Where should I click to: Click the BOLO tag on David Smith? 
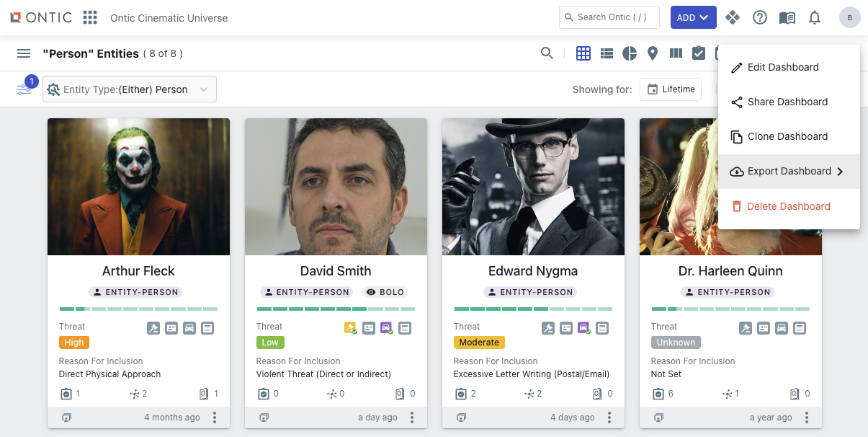click(385, 292)
